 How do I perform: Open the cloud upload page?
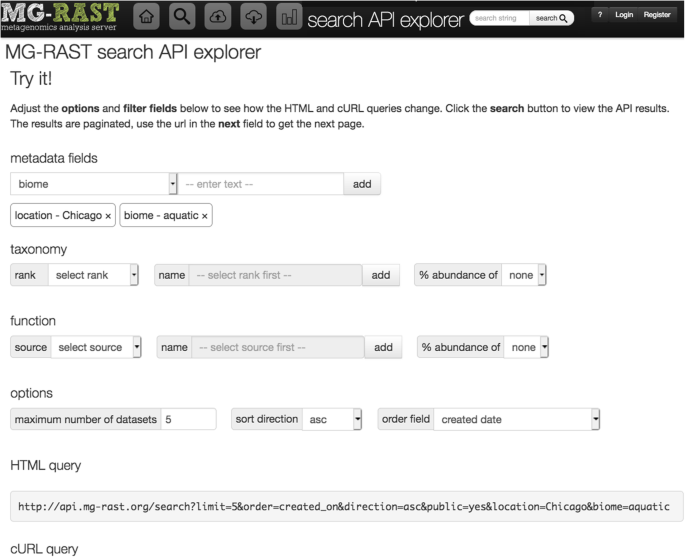(218, 17)
